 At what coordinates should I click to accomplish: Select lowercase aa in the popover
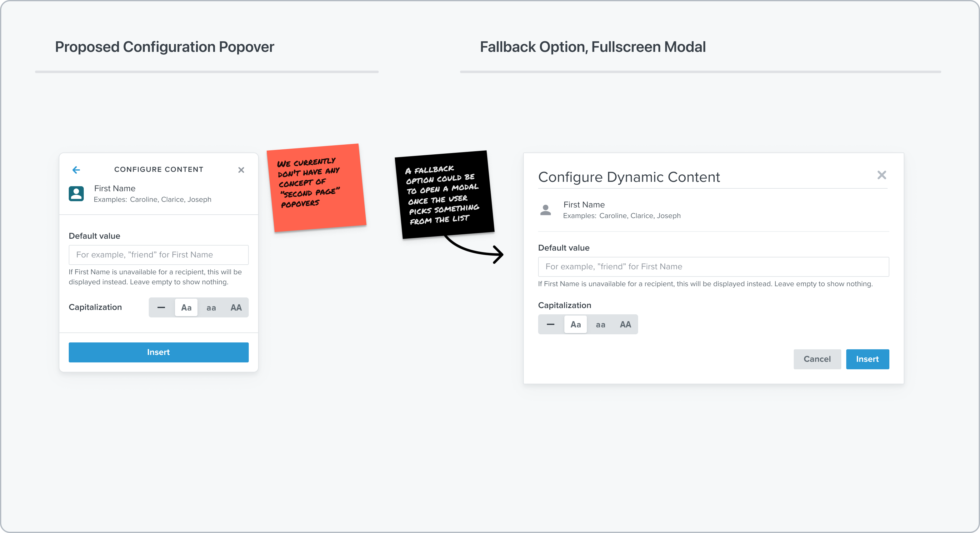tap(211, 307)
